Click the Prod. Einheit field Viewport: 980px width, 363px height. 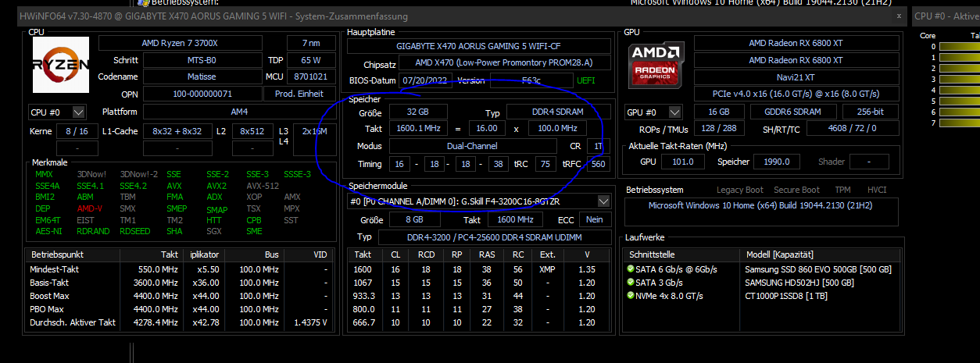[x=299, y=94]
